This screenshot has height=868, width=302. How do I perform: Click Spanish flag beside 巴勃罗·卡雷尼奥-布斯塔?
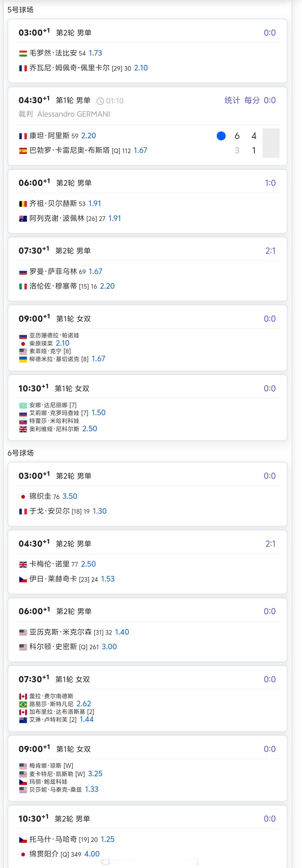coord(23,151)
